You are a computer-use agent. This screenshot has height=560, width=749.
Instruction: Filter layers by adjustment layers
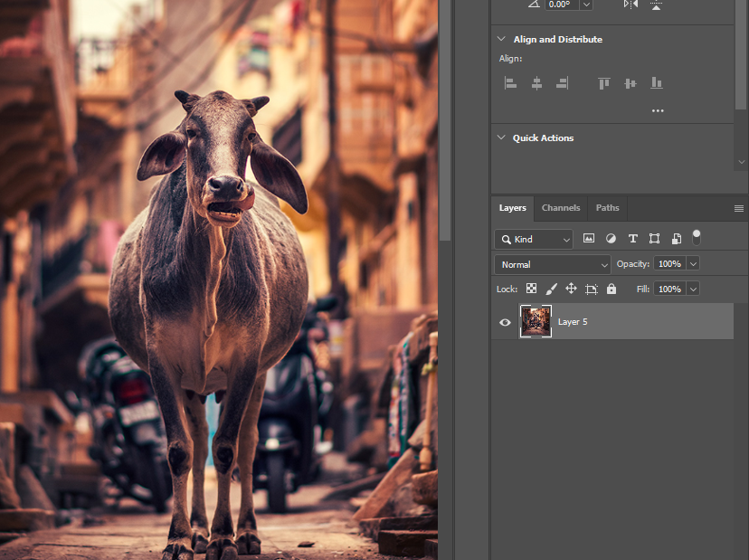[611, 239]
